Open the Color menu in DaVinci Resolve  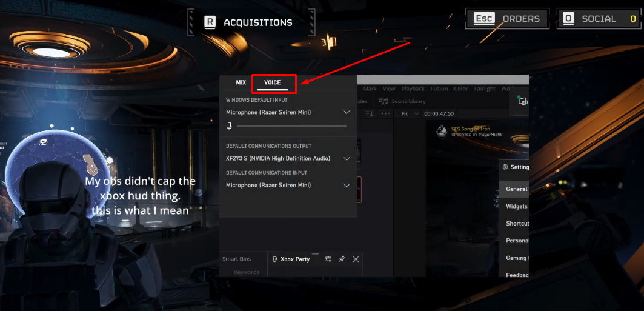pos(461,89)
